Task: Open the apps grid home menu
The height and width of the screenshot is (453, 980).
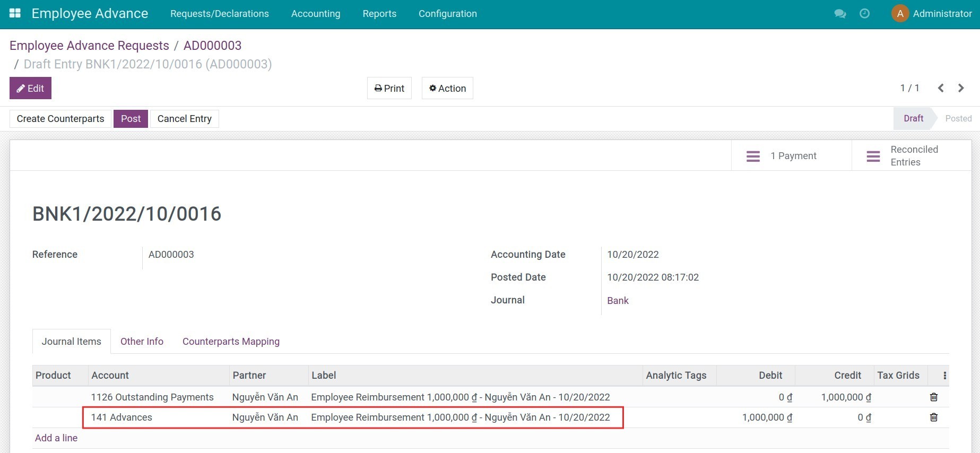Action: 15,13
